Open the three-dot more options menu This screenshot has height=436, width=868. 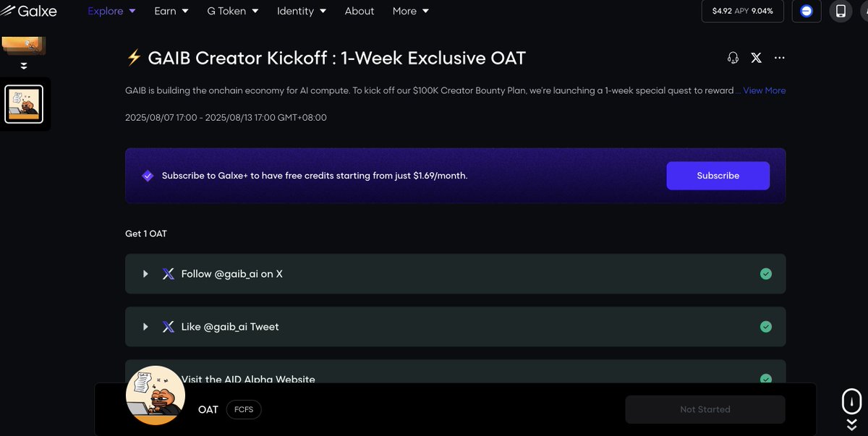(x=779, y=58)
